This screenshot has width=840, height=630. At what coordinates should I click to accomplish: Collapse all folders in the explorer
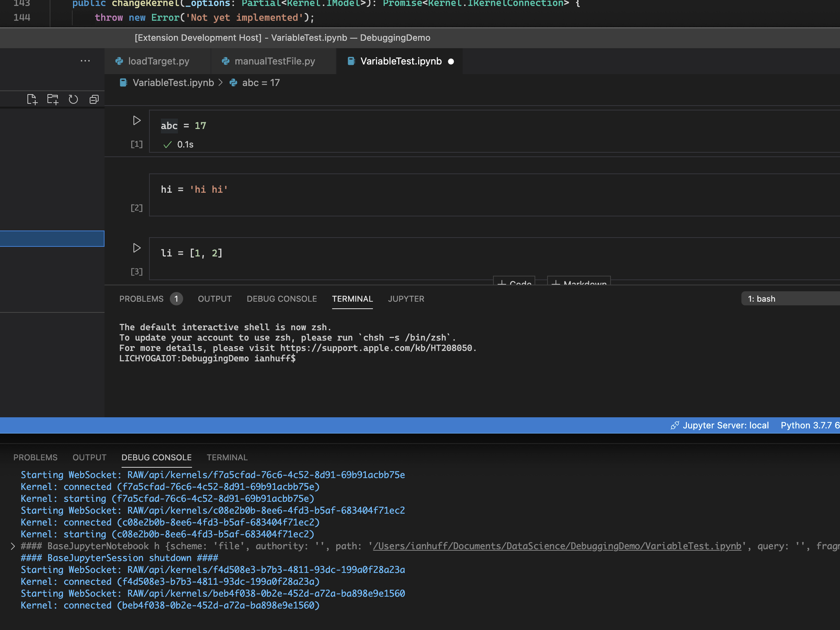click(94, 99)
